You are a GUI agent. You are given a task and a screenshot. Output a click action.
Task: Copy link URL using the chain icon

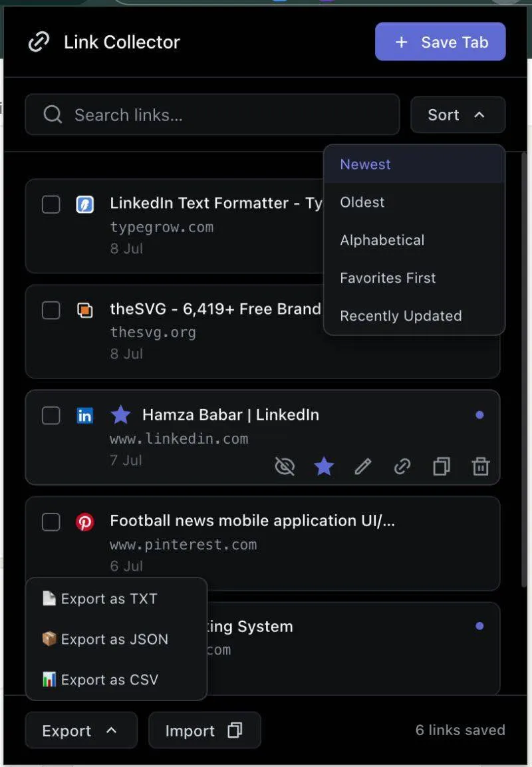tap(402, 466)
